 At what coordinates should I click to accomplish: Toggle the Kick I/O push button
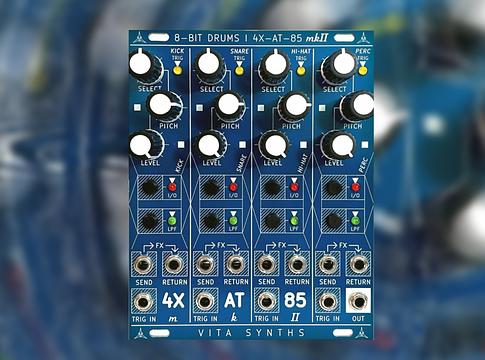(150, 188)
